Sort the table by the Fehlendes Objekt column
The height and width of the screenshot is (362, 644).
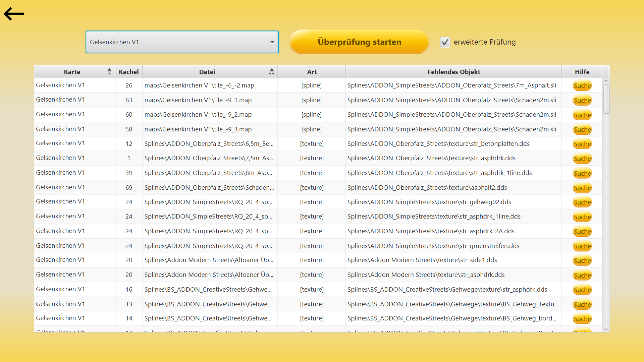click(453, 72)
